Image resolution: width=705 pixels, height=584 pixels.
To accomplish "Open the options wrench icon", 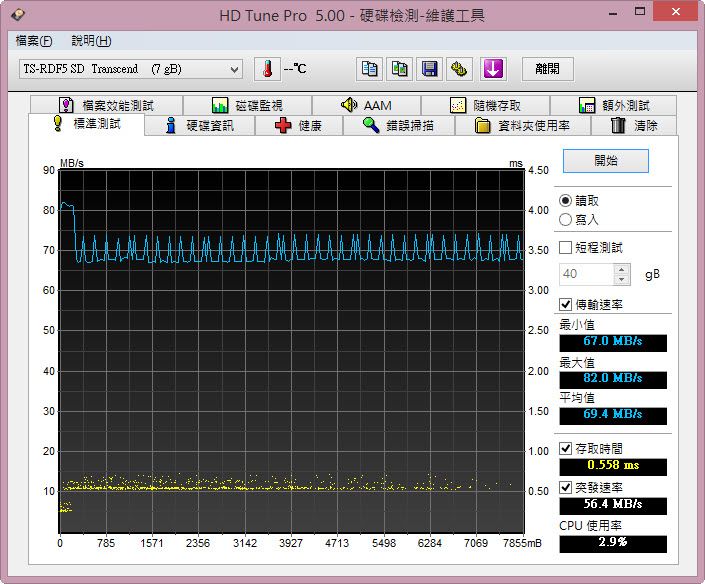I will (x=459, y=69).
